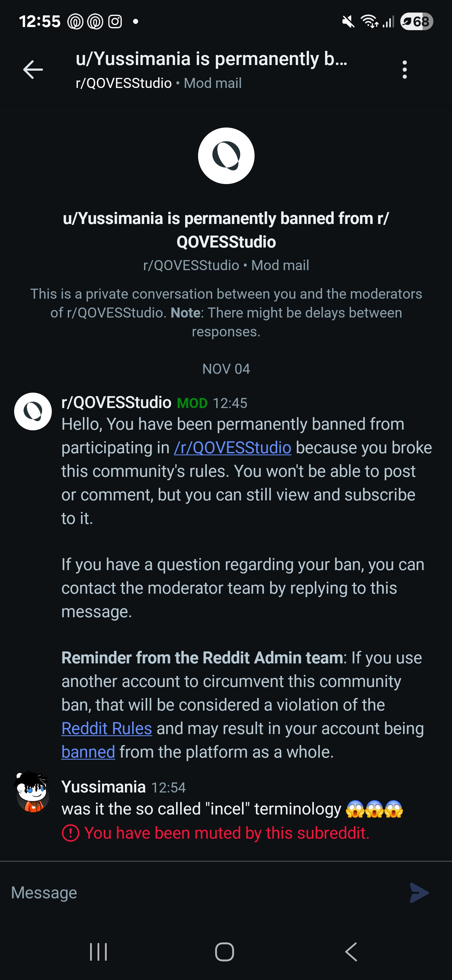Tap the muted-by-subreddit warning icon

pos(70,833)
